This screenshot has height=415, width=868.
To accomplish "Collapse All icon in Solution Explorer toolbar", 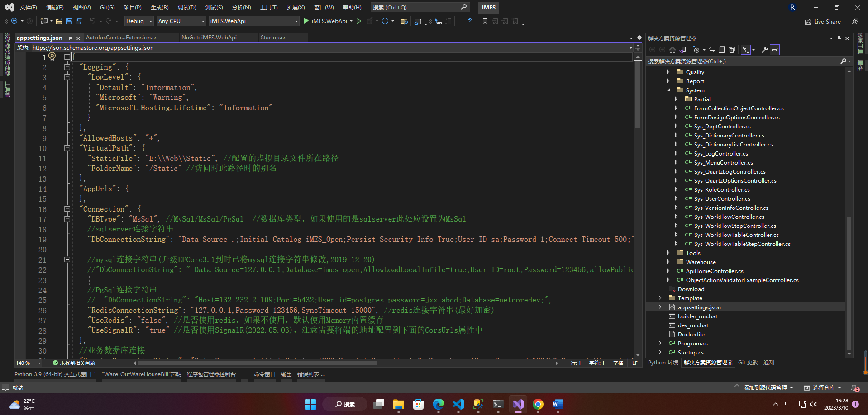I will [722, 50].
